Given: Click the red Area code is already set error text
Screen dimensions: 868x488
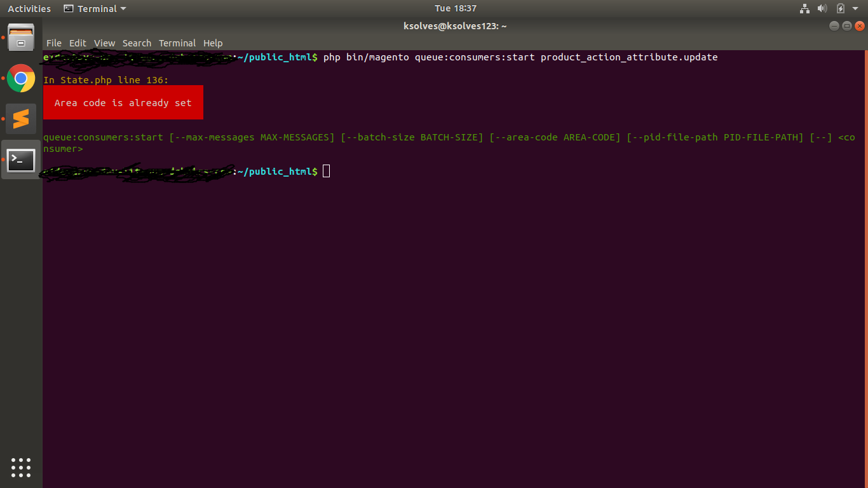Looking at the screenshot, I should pos(123,102).
